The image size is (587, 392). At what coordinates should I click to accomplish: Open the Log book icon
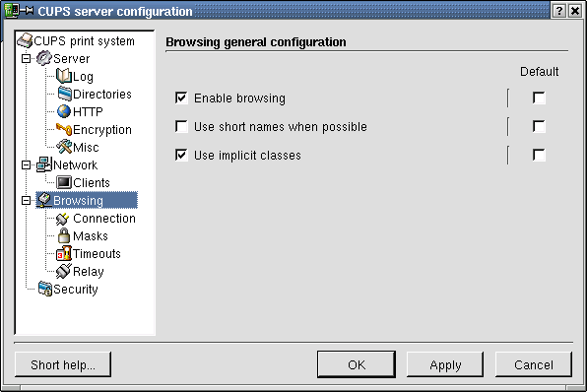click(x=64, y=77)
